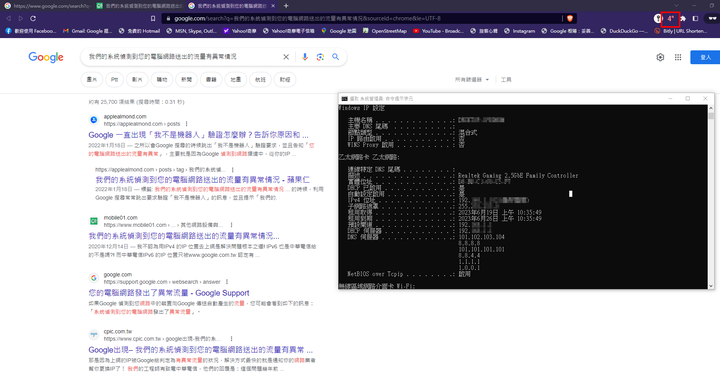The width and height of the screenshot is (720, 381).
Task: Click the Google logo
Action: click(46, 57)
